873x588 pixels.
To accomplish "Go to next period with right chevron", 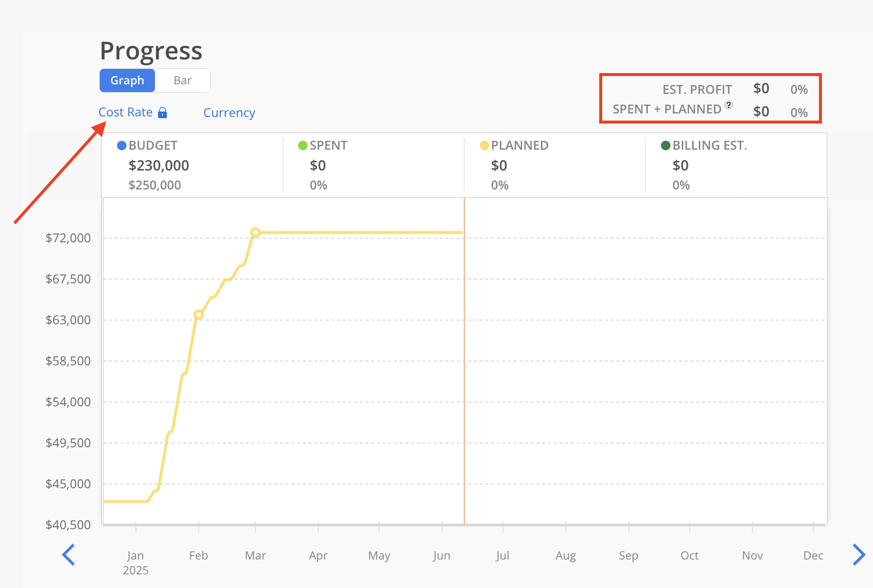I will pyautogui.click(x=859, y=555).
